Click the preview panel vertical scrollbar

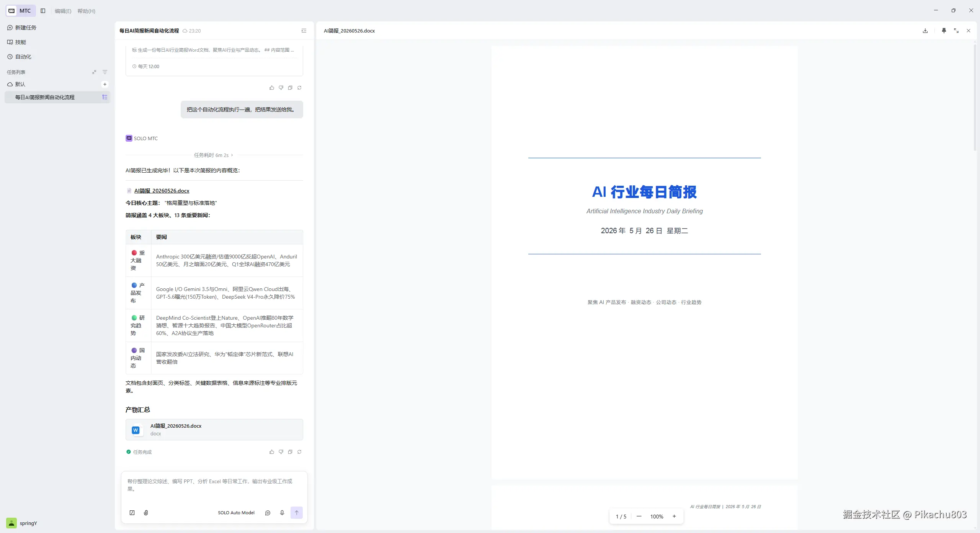click(975, 98)
